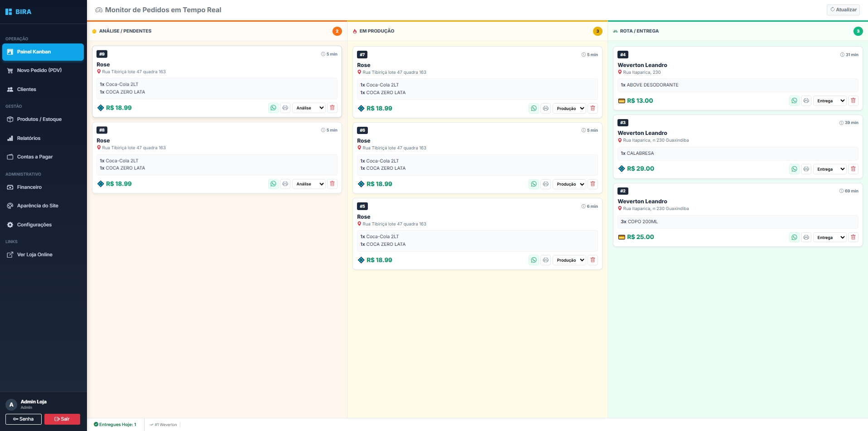Change status dropdown of order #2

coord(830,237)
